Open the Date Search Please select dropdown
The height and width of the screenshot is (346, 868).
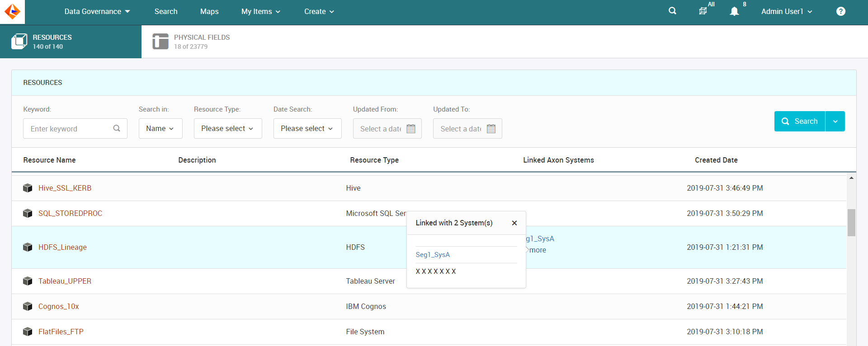coord(307,128)
